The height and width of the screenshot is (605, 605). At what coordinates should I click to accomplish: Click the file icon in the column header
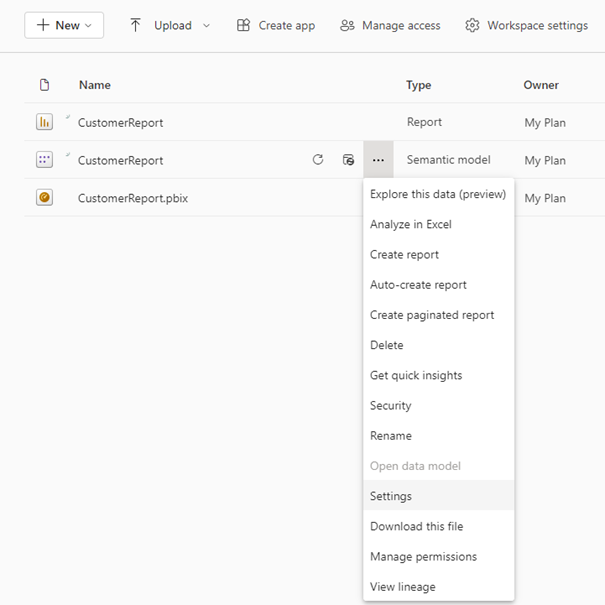44,85
